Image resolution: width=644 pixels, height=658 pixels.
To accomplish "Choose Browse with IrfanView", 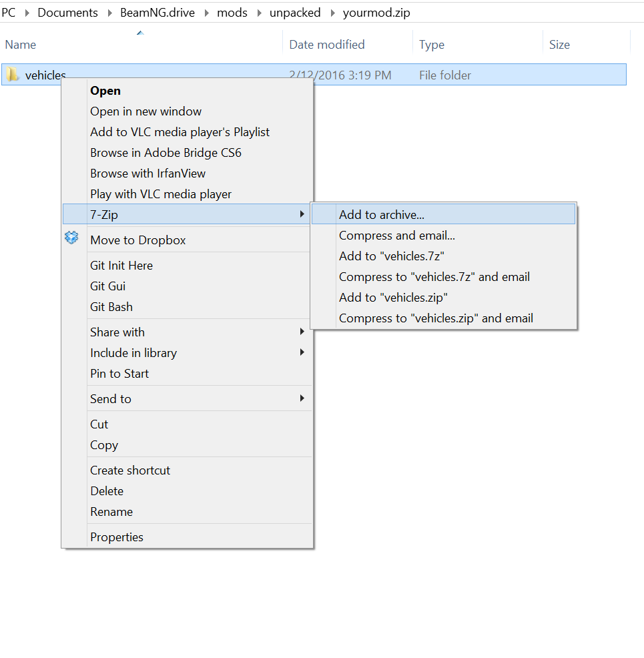I will (x=187, y=174).
